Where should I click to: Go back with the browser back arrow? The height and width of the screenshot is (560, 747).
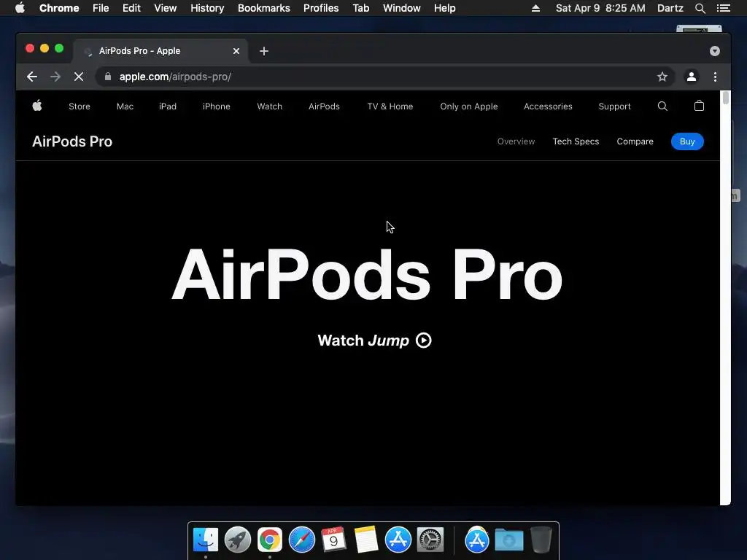32,77
